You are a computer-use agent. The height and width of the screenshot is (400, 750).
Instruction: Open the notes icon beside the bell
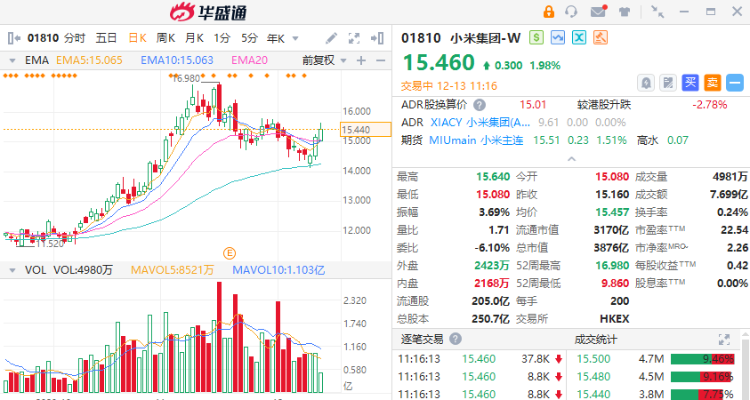click(668, 83)
